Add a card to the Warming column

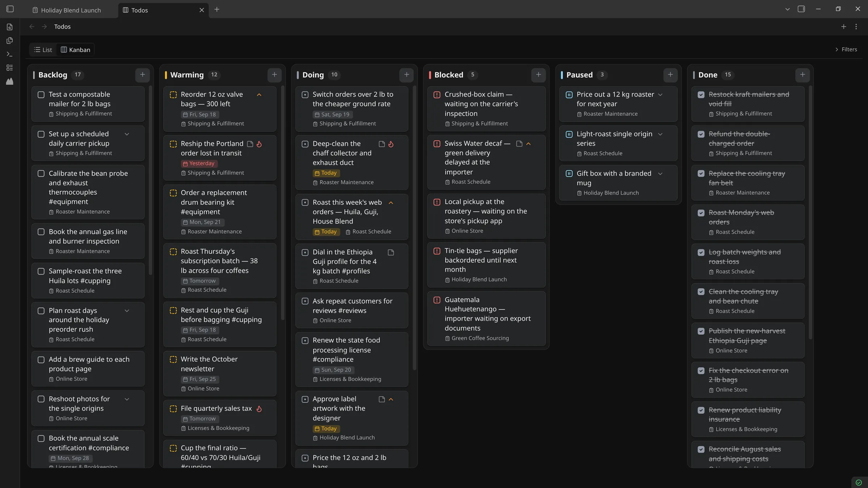(x=275, y=75)
